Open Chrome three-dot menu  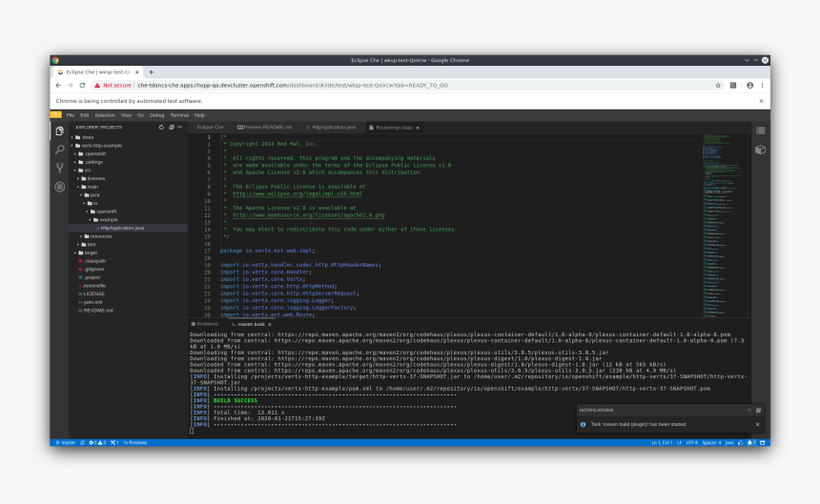coord(763,85)
